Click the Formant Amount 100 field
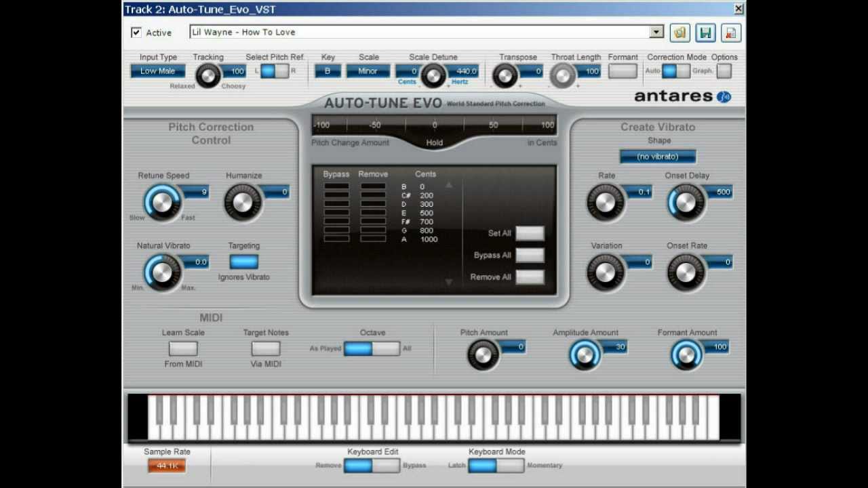Image resolution: width=868 pixels, height=488 pixels. click(716, 347)
